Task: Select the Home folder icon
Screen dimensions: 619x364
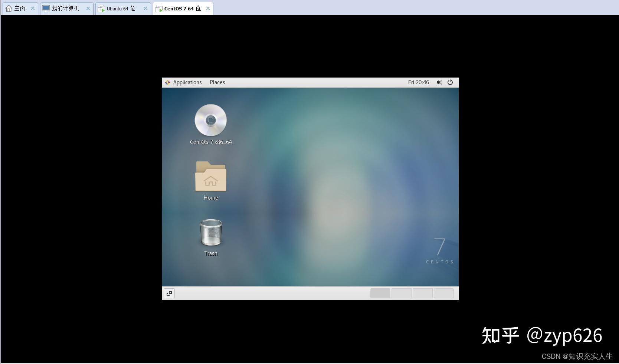Action: [211, 176]
